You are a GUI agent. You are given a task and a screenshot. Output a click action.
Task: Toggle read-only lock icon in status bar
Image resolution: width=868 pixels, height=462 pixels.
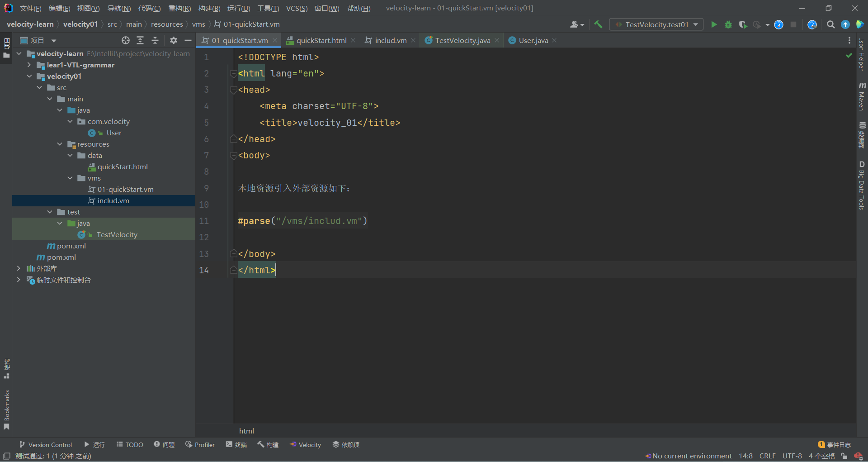(844, 456)
